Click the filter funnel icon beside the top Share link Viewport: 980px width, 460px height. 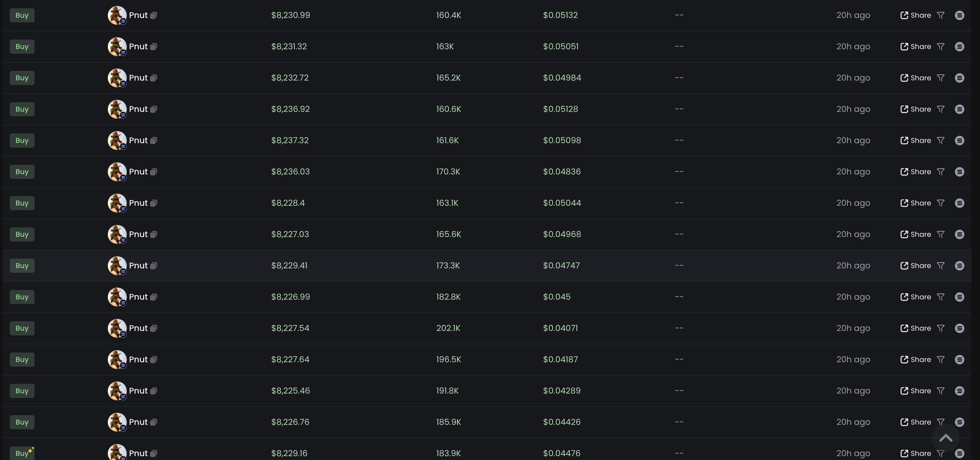pos(941,15)
